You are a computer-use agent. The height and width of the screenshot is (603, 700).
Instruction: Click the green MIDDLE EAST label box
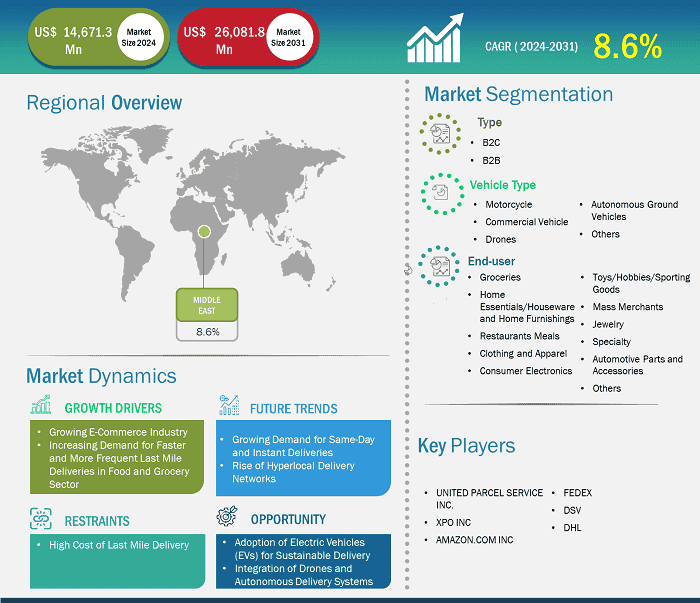pyautogui.click(x=207, y=305)
